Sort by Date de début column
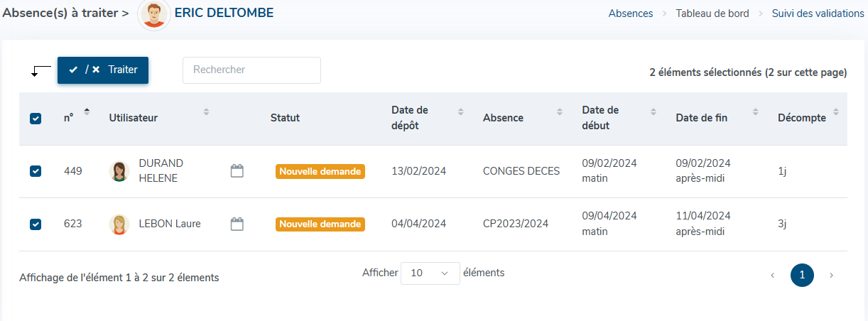The width and height of the screenshot is (868, 321). click(x=653, y=111)
